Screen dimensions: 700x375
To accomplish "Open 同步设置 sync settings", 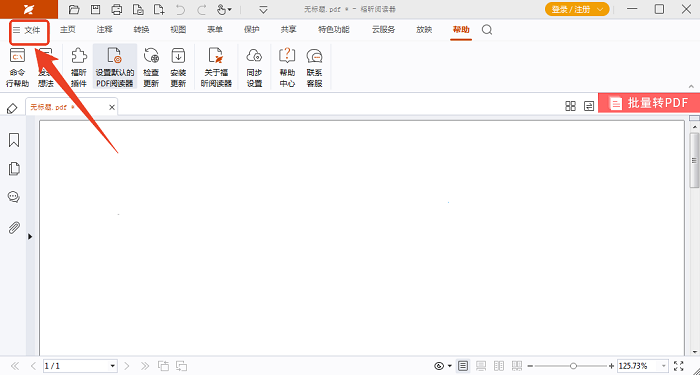I will tap(254, 67).
